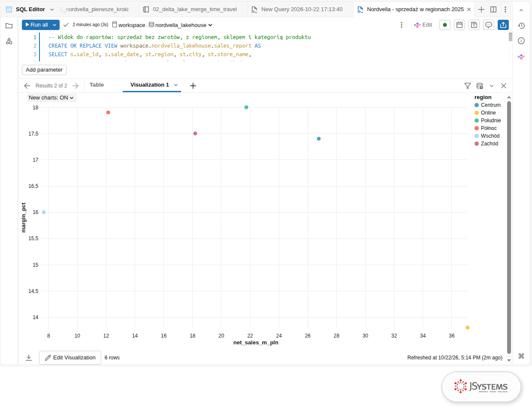Click the Edit Visualization button

[x=70, y=358]
